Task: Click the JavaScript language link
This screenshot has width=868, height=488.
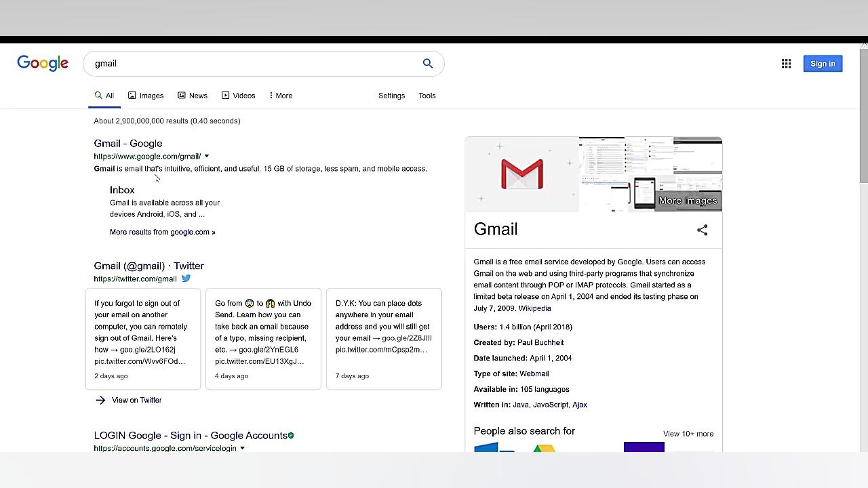Action: pyautogui.click(x=551, y=405)
